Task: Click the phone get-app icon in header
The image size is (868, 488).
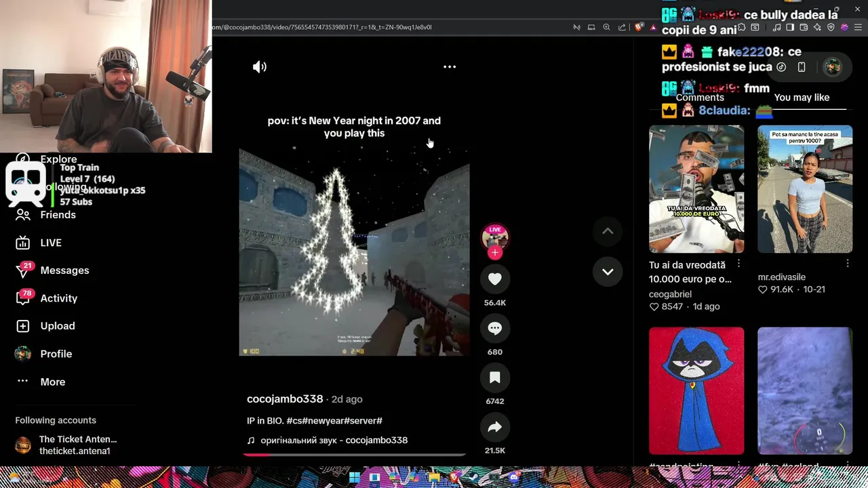Action: 802,66
